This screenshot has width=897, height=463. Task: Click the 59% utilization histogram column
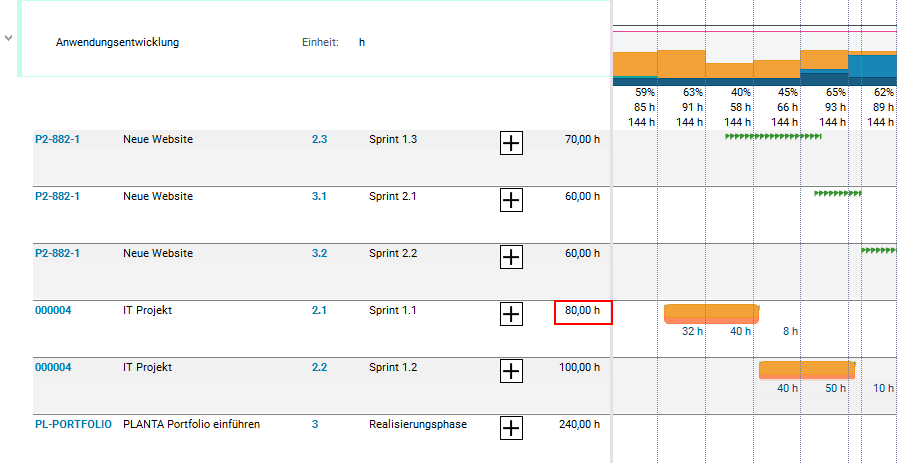pos(634,65)
